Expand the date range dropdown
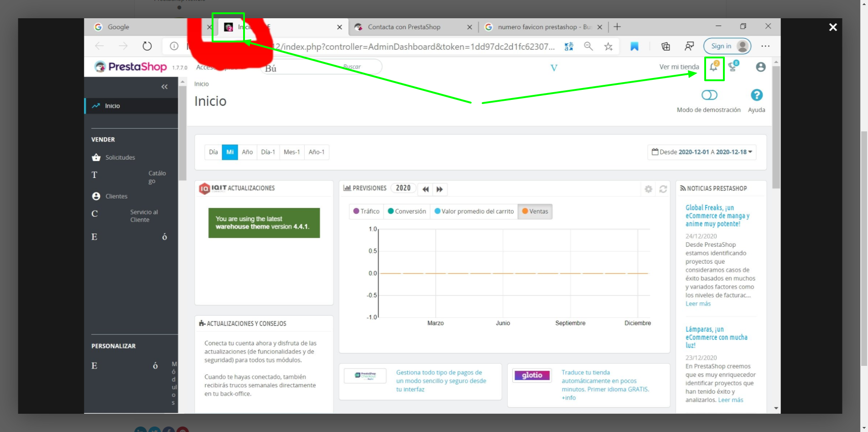The image size is (868, 432). pyautogui.click(x=702, y=152)
